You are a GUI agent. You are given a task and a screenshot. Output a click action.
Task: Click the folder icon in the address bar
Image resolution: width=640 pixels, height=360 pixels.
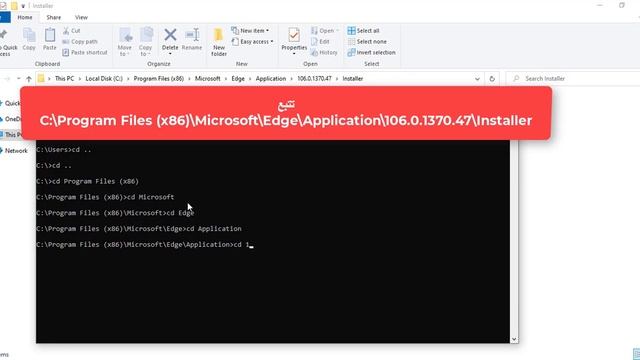(x=41, y=78)
